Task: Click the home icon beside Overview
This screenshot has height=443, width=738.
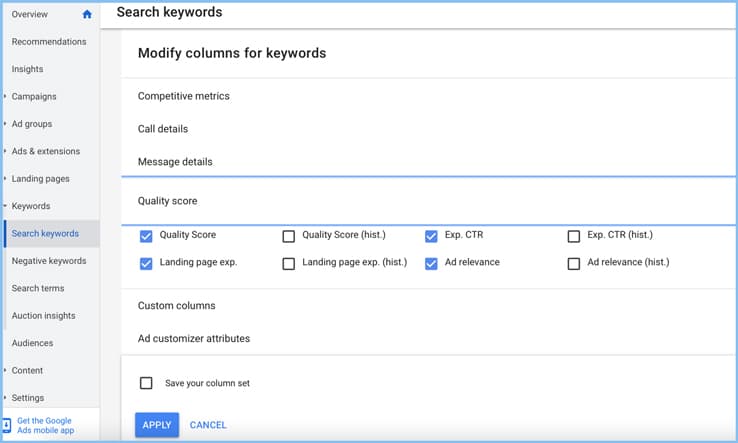Action: click(87, 14)
